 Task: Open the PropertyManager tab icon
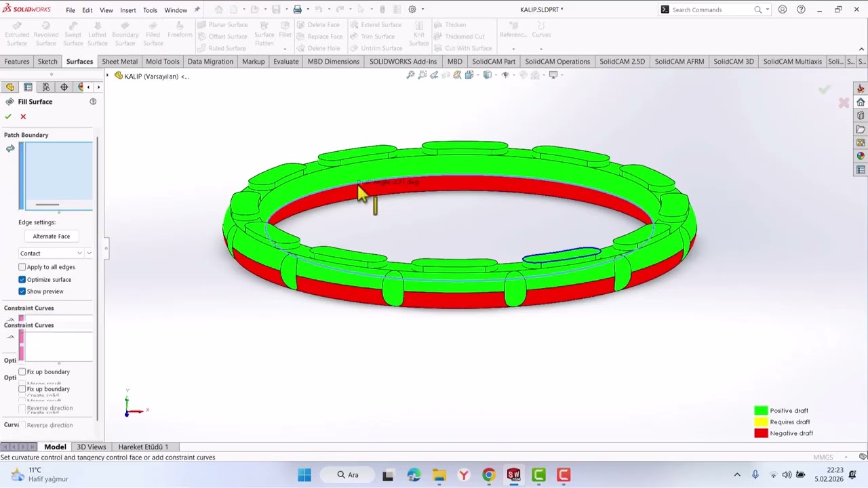pyautogui.click(x=28, y=87)
